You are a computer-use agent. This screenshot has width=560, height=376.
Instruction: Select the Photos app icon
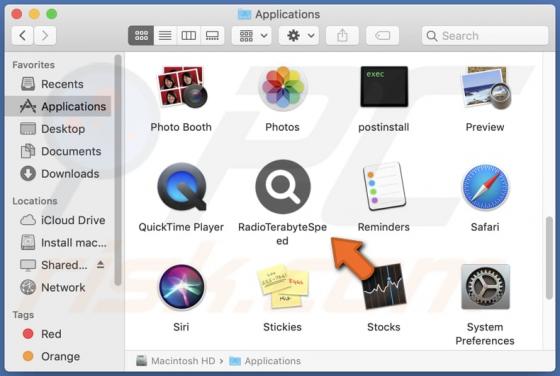click(x=282, y=88)
